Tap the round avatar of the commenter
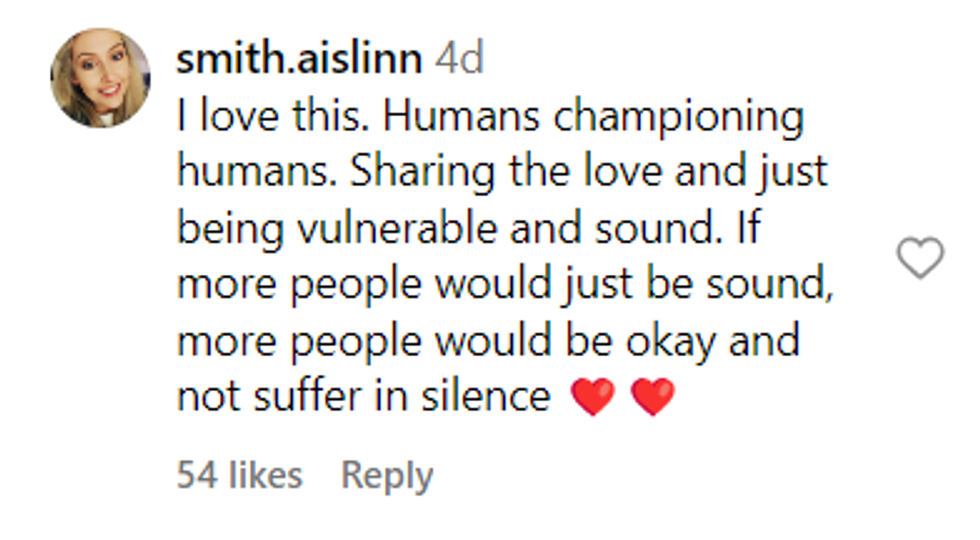 [x=100, y=78]
